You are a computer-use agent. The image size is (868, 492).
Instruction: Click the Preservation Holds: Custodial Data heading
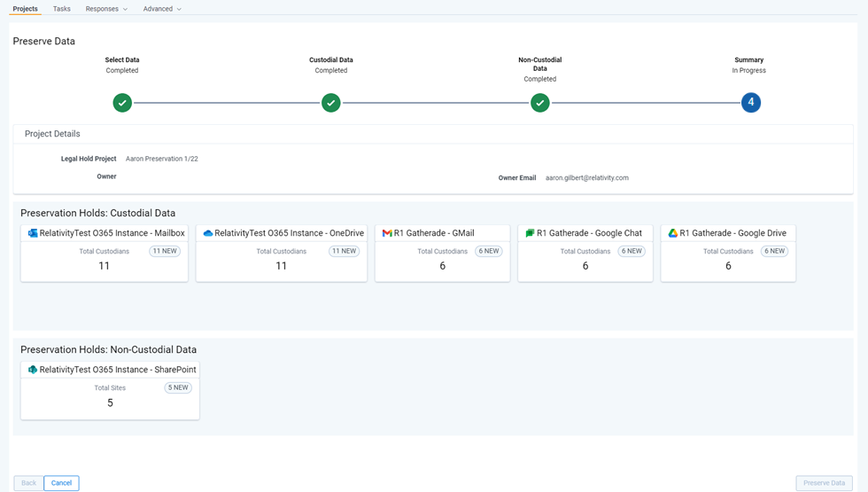[x=98, y=214]
